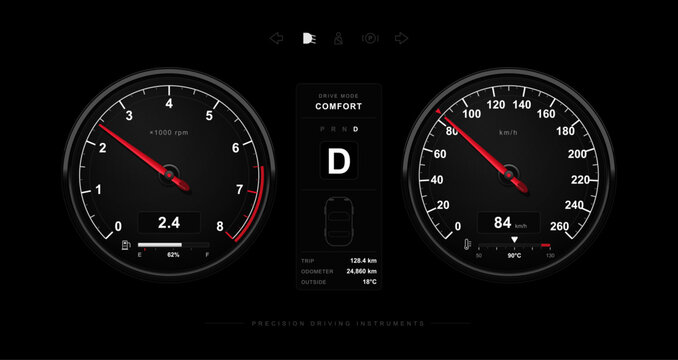The height and width of the screenshot is (360, 678).
Task: Click the PRECISION DRIVING INSTRUMENTS footer text
Action: tap(339, 323)
